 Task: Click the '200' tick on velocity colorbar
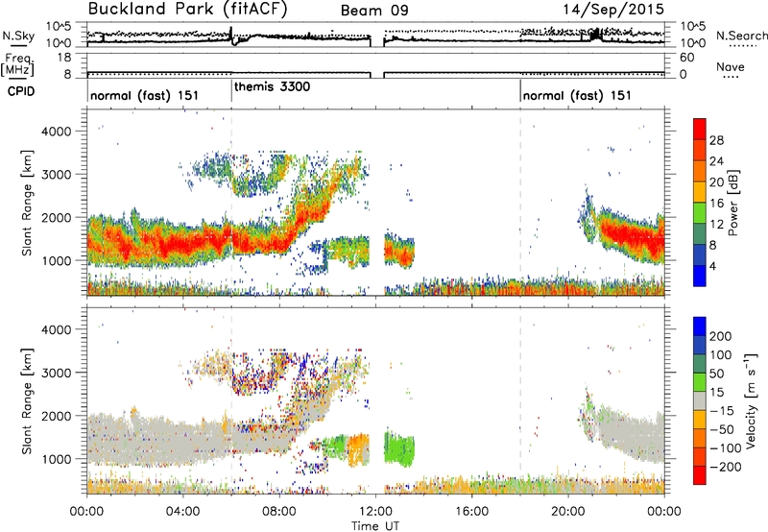[x=721, y=336]
